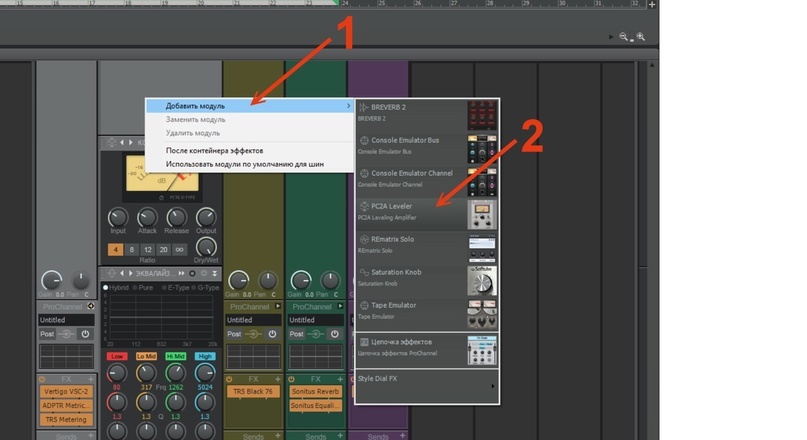807x440 pixels.
Task: Toggle the Lo Mid EQ band
Action: [146, 356]
